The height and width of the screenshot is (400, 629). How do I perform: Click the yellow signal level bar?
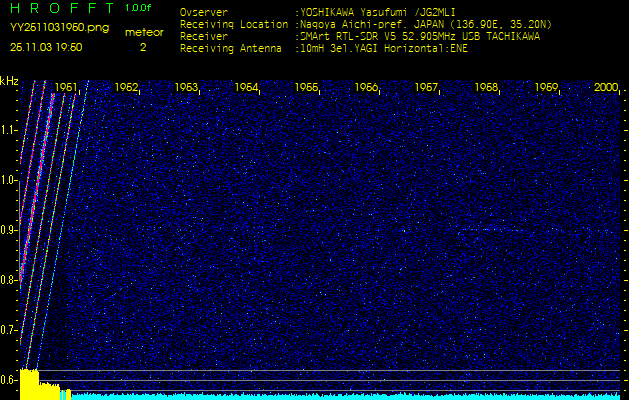coord(29,383)
